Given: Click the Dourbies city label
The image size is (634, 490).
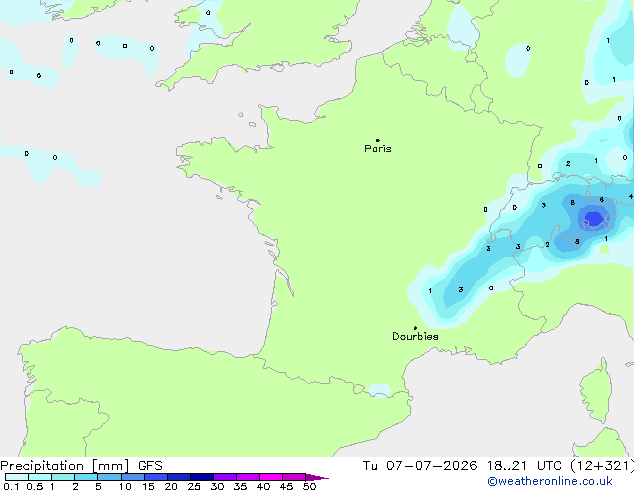Looking at the screenshot, I should click(415, 336).
